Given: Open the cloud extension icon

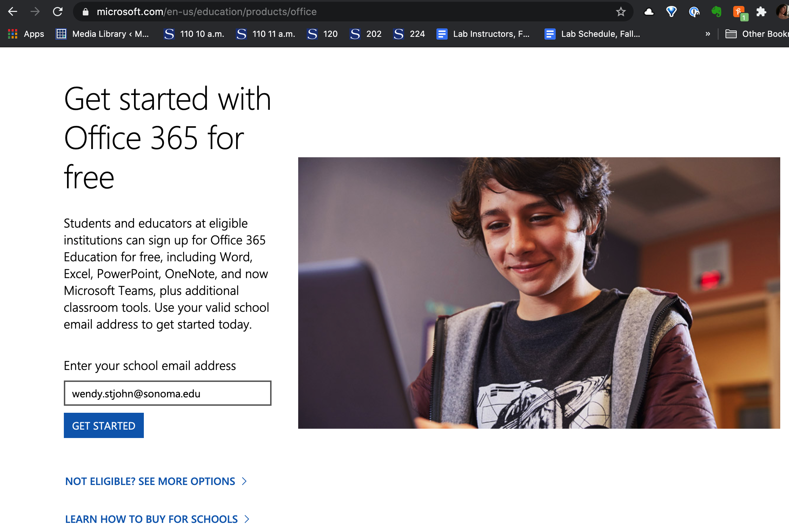Looking at the screenshot, I should (x=649, y=12).
